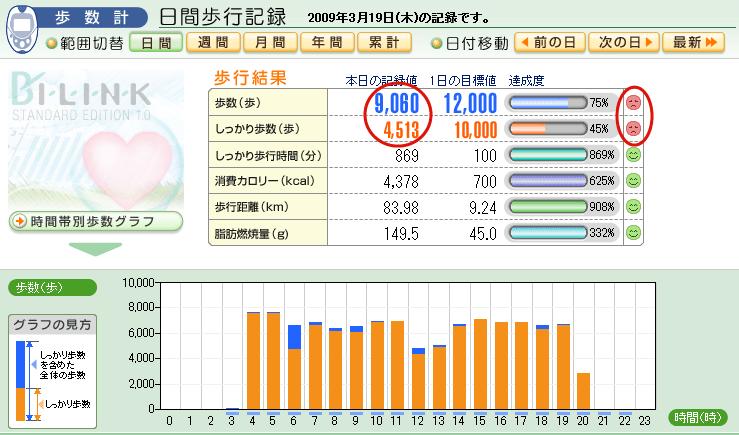
Task: Switch to the 月間 monthly view tab
Action: tap(270, 43)
